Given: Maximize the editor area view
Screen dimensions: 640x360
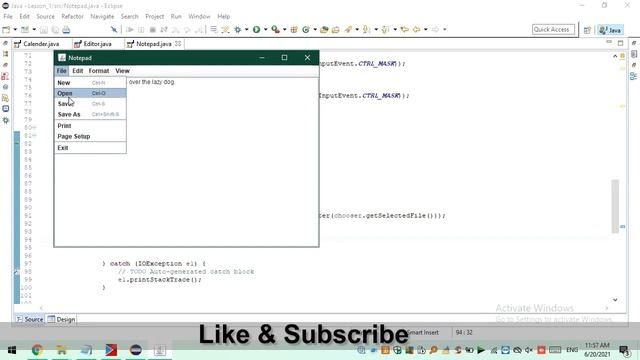Looking at the screenshot, I should point(621,42).
